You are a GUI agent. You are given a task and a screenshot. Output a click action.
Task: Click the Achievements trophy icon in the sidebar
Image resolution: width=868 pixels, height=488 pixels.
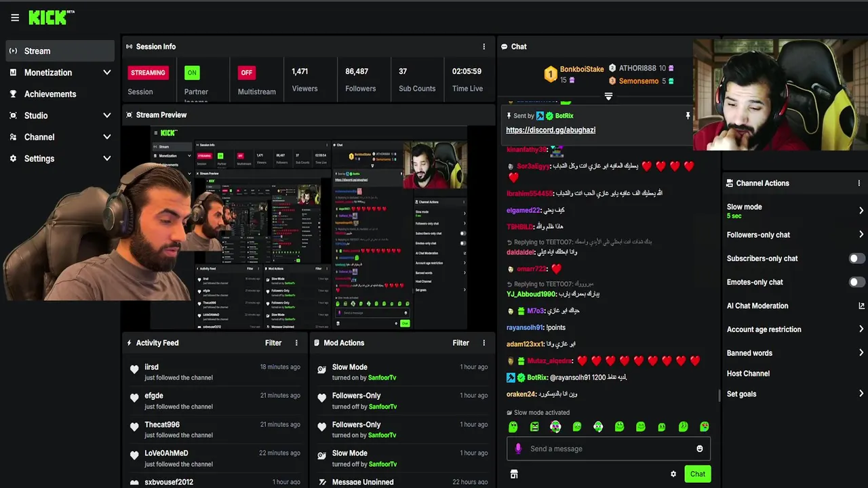coord(13,94)
